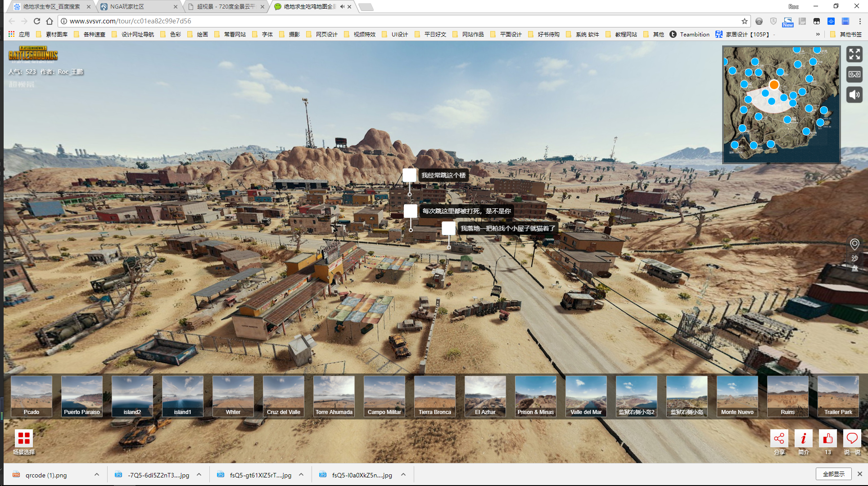The image size is (868, 486).
Task: Reload the current page
Action: coord(37,21)
